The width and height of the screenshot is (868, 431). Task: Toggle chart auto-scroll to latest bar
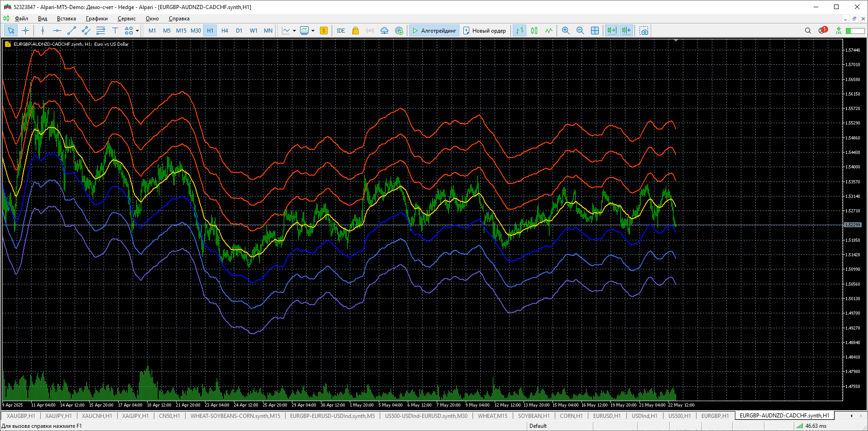(611, 31)
